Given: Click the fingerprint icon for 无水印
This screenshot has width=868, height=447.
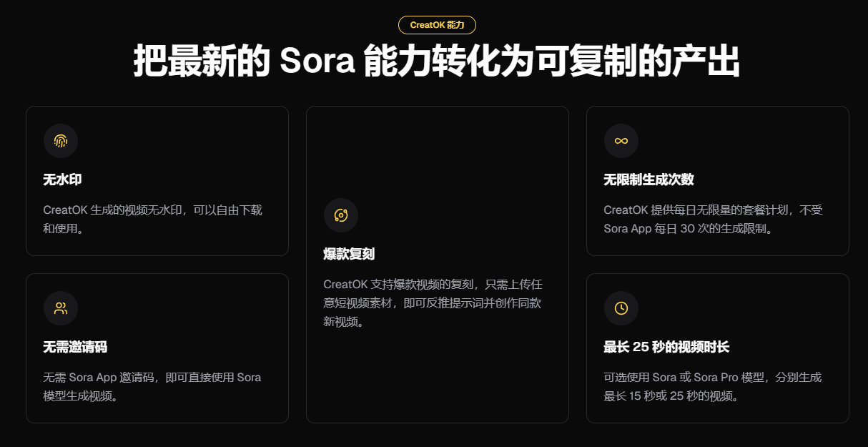Looking at the screenshot, I should (61, 141).
